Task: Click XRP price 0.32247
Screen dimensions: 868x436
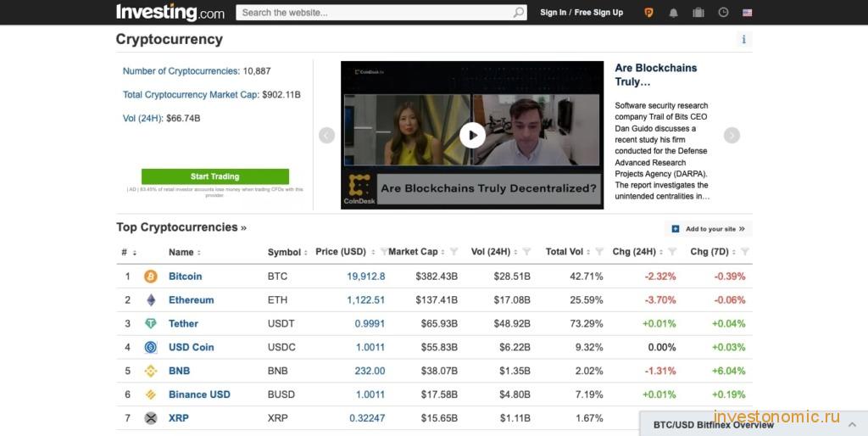Action: 367,418
